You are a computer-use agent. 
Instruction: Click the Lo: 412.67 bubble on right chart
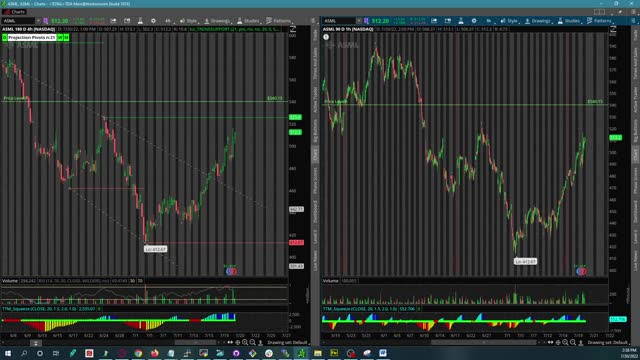(526, 261)
